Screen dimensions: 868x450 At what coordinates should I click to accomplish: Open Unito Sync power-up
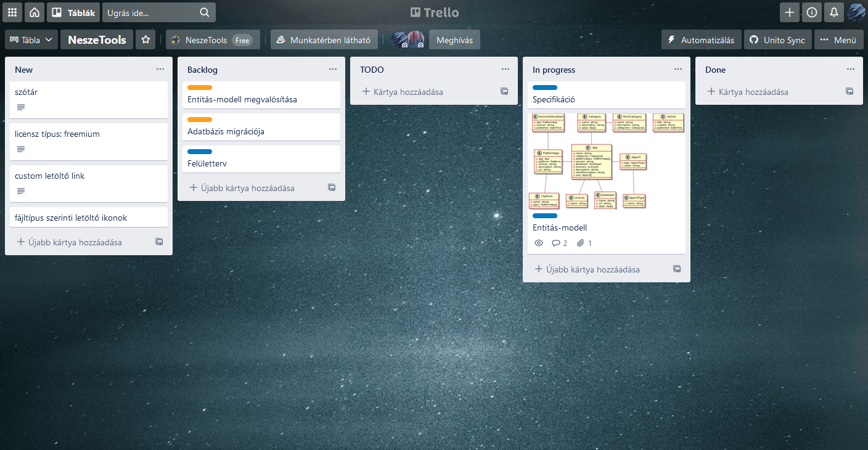click(777, 40)
